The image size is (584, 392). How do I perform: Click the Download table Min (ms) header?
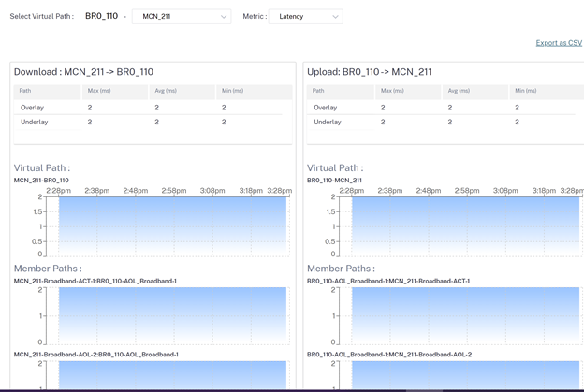pos(255,92)
